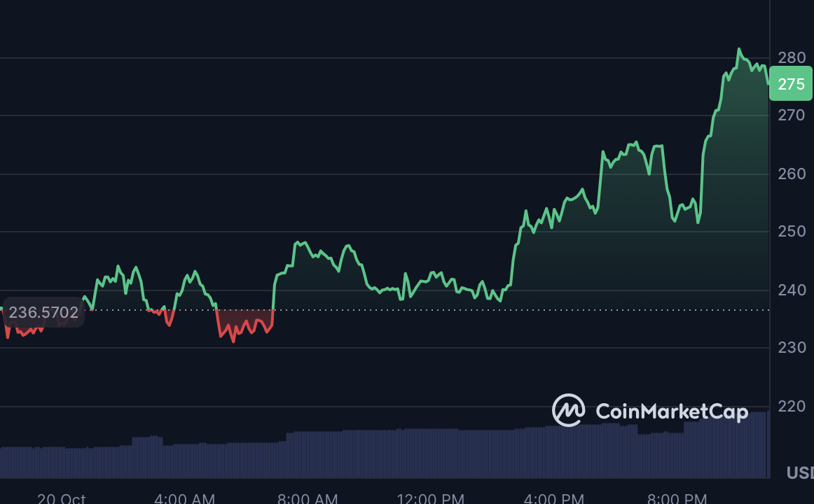Click the 4:00 PM time label
The image size is (814, 504).
pos(553,498)
